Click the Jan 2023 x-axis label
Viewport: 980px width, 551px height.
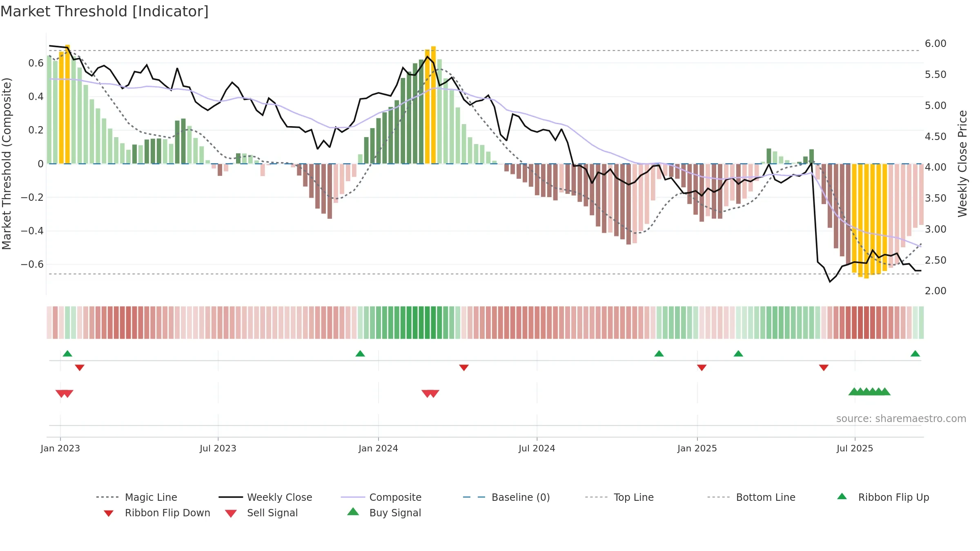pyautogui.click(x=60, y=448)
